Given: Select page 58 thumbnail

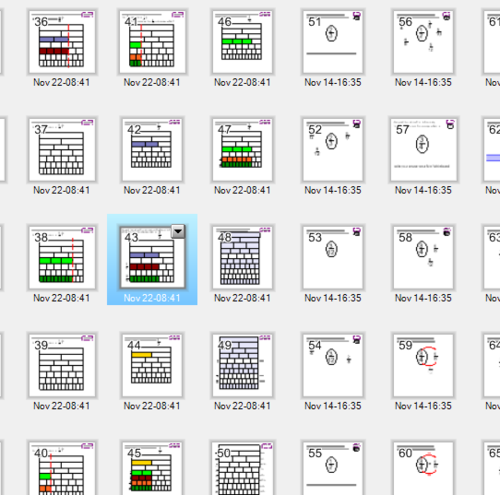Looking at the screenshot, I should point(423,257).
